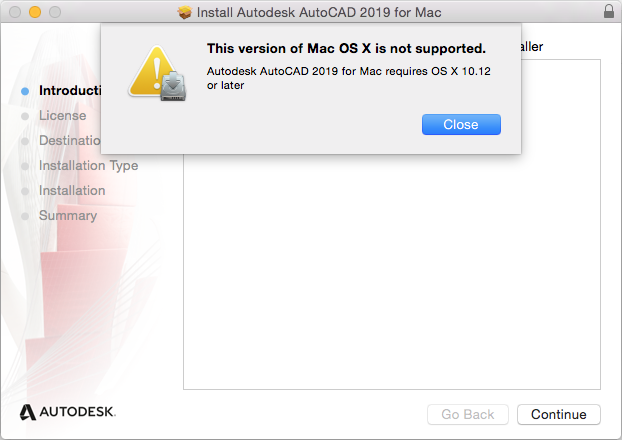Click the package box icon beside window title
The image size is (622, 440).
184,13
